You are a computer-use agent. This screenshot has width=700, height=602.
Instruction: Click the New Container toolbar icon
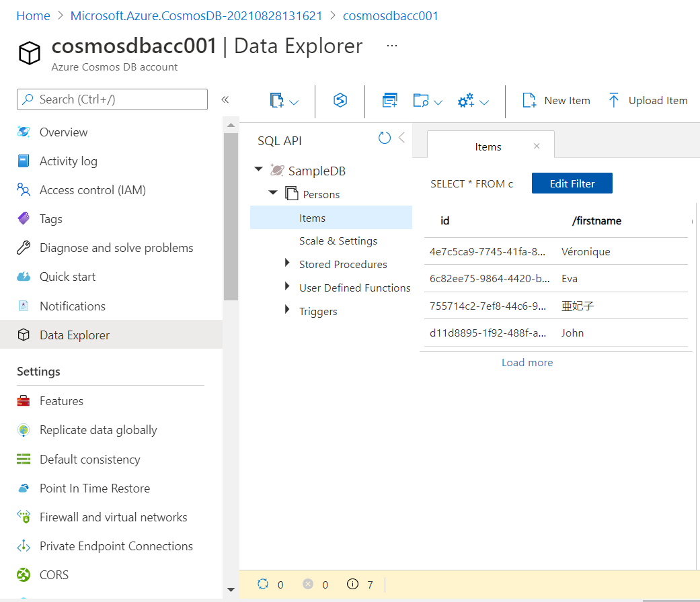pos(277,101)
